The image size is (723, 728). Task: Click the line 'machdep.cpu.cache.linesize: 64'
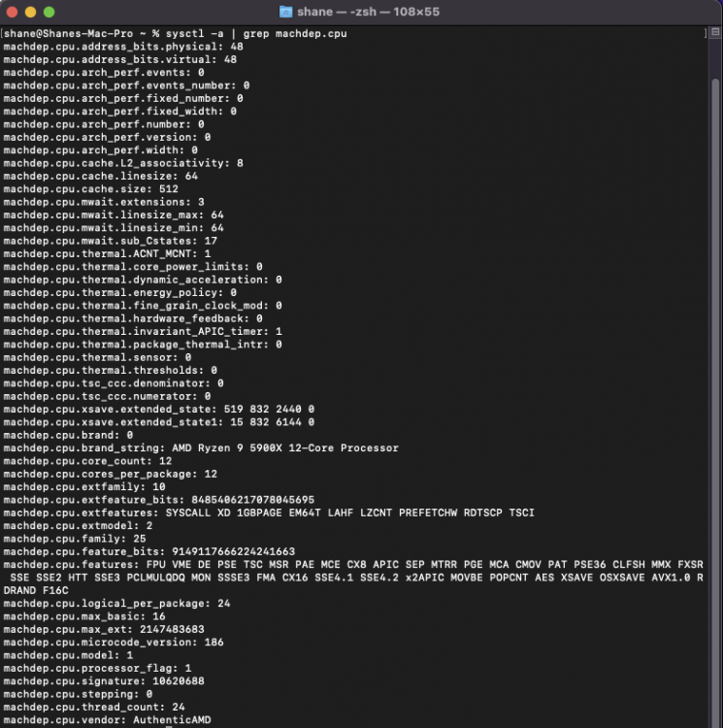click(x=100, y=177)
